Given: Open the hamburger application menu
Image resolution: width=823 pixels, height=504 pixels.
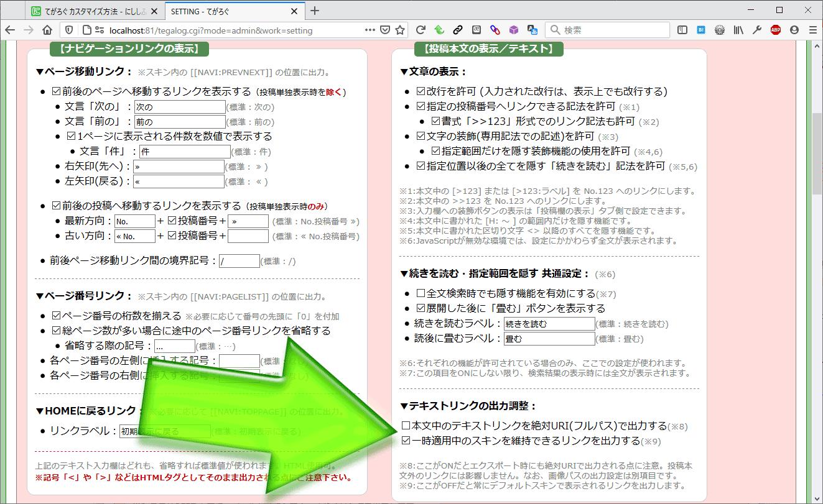Looking at the screenshot, I should click(x=812, y=30).
